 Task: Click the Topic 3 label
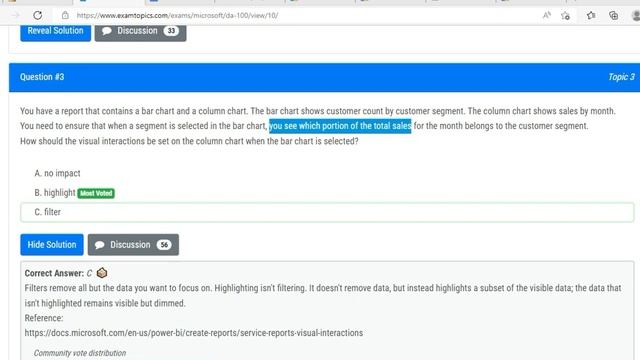click(621, 77)
